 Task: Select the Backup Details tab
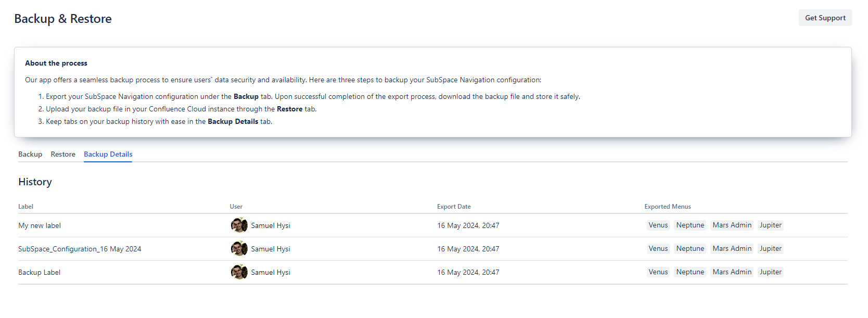(108, 154)
